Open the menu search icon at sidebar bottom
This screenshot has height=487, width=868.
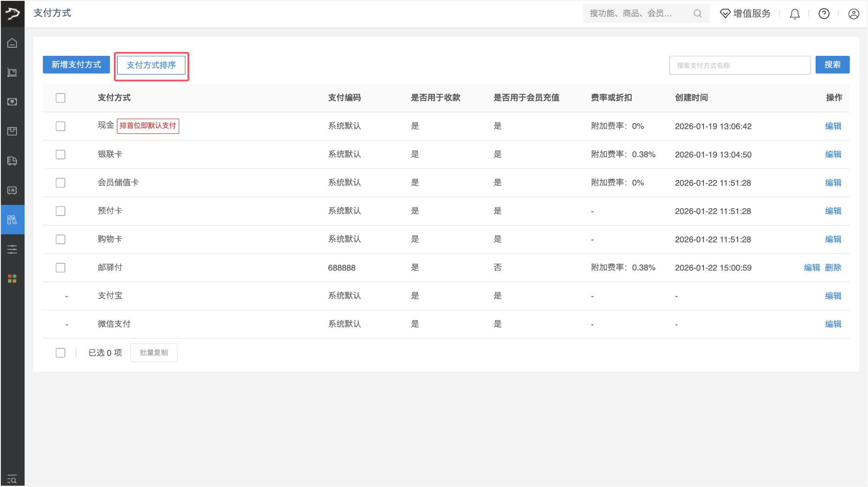(x=12, y=479)
